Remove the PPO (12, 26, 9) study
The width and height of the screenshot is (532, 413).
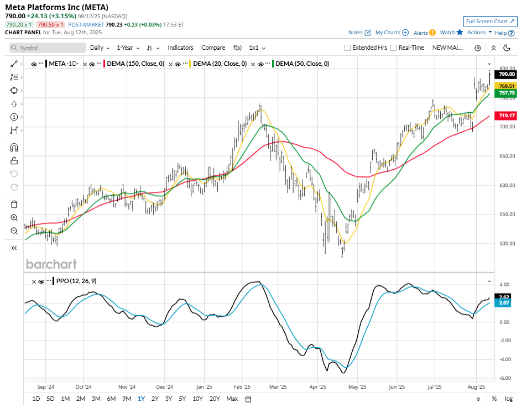click(x=34, y=281)
